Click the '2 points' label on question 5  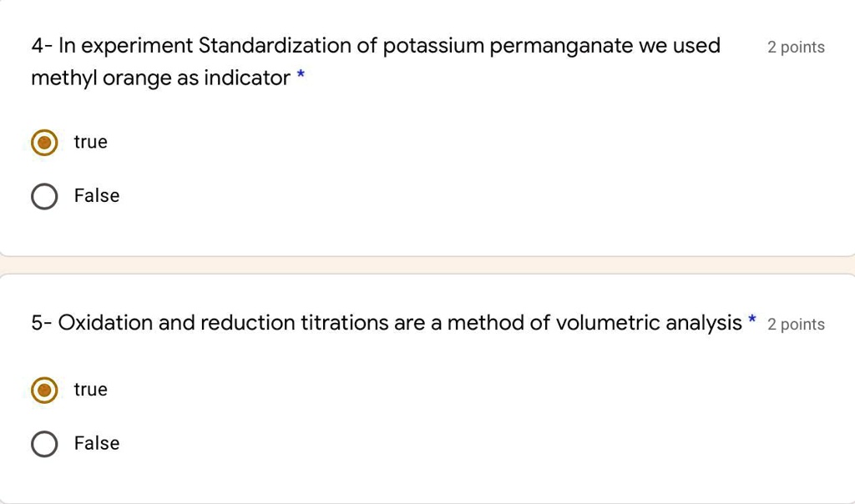(x=796, y=325)
